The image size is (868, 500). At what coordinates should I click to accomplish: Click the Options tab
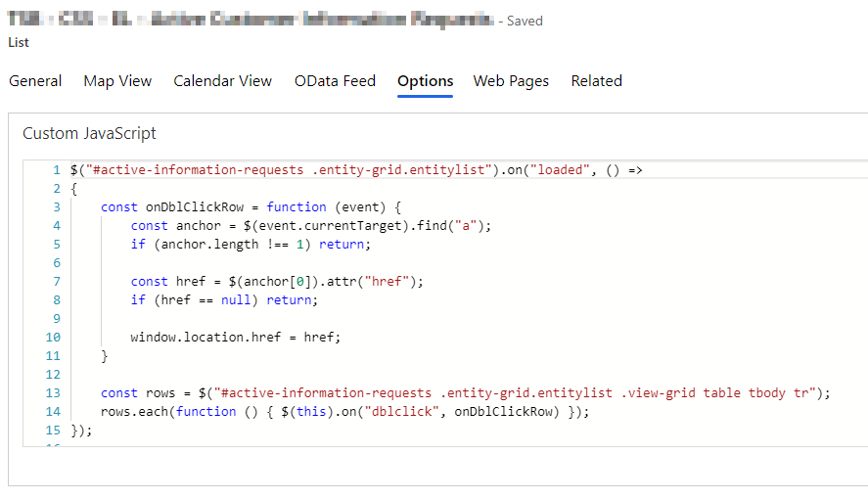(425, 81)
